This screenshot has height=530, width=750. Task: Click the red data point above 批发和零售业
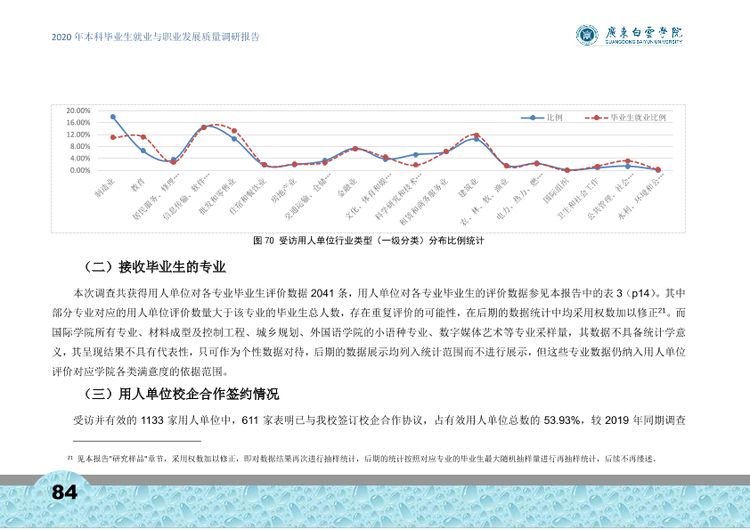(x=234, y=131)
